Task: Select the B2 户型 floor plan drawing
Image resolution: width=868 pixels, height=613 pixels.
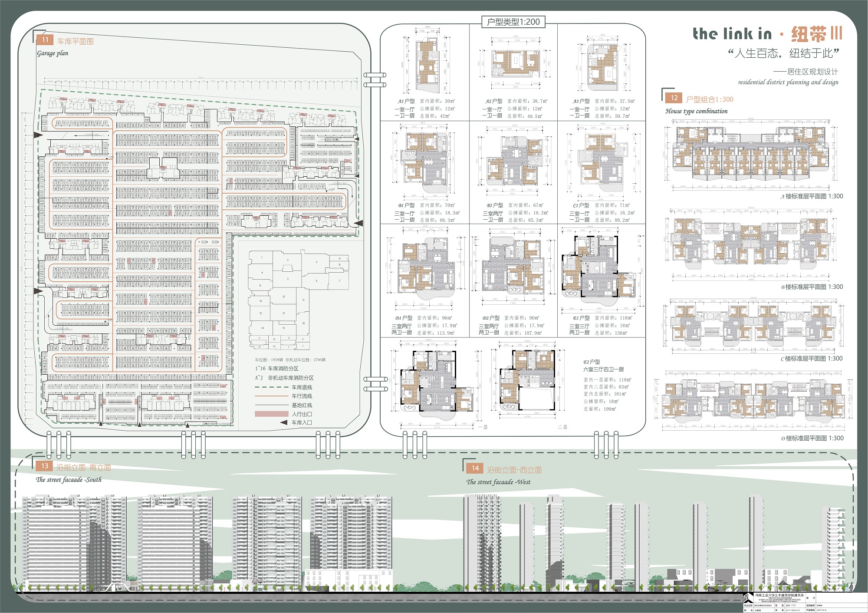Action: click(x=514, y=161)
